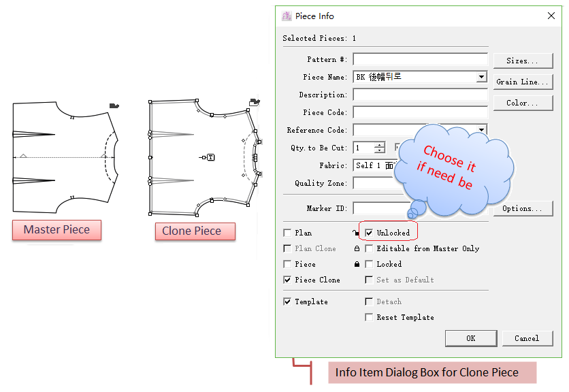Increase Qty. to Be Cut with spinner
569x392 pixels.
pos(379,145)
